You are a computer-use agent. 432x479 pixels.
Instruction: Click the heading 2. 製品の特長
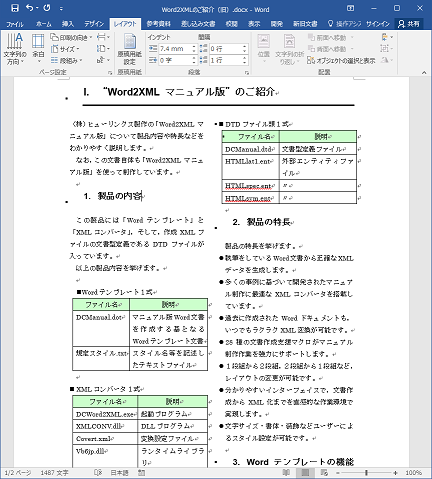click(262, 222)
